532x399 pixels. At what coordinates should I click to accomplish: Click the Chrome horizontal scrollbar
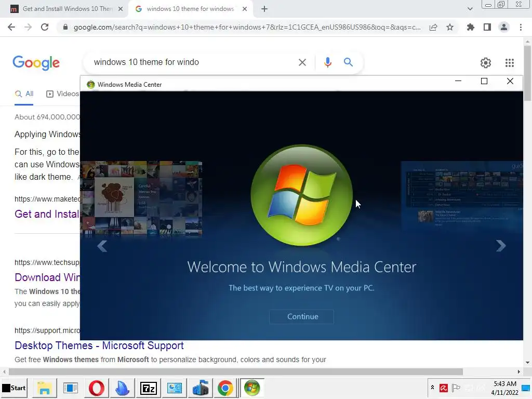point(236,371)
